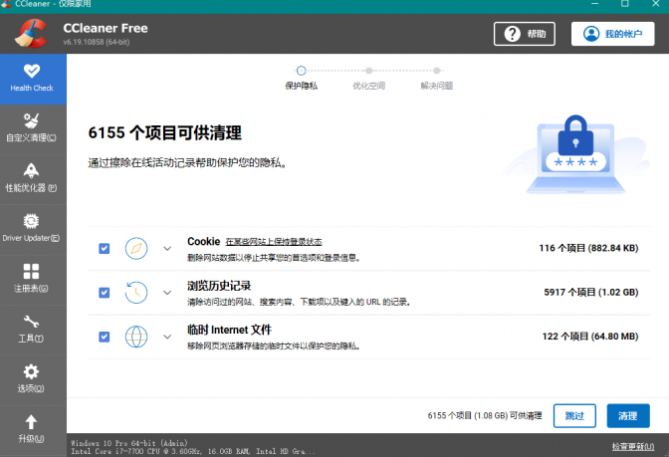Expand the 浏览历史记录 row chevron

[x=167, y=292]
